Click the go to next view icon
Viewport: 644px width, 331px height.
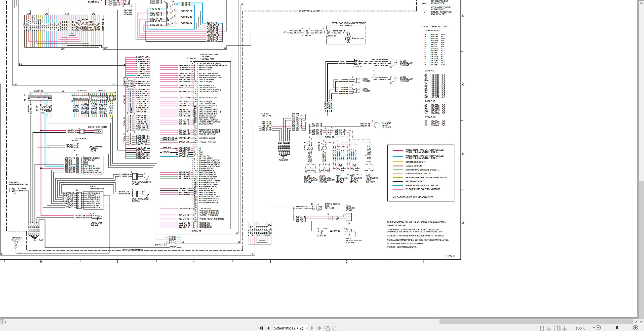click(x=335, y=328)
